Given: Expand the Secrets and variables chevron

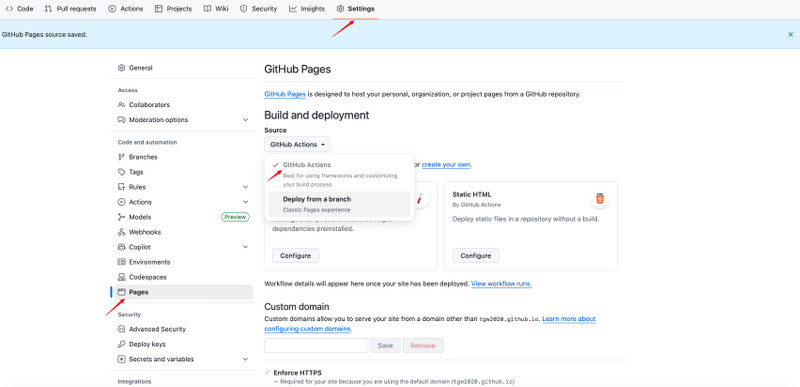Looking at the screenshot, I should 245,359.
